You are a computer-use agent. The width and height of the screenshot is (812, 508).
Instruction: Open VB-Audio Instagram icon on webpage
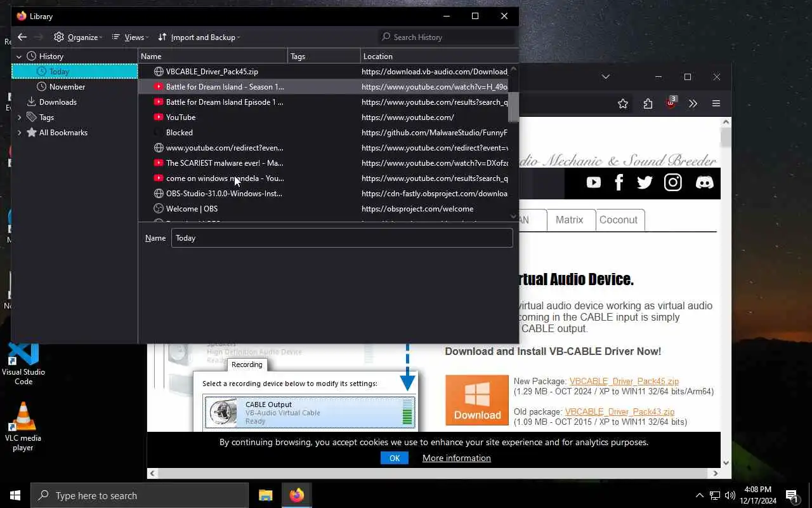[673, 183]
